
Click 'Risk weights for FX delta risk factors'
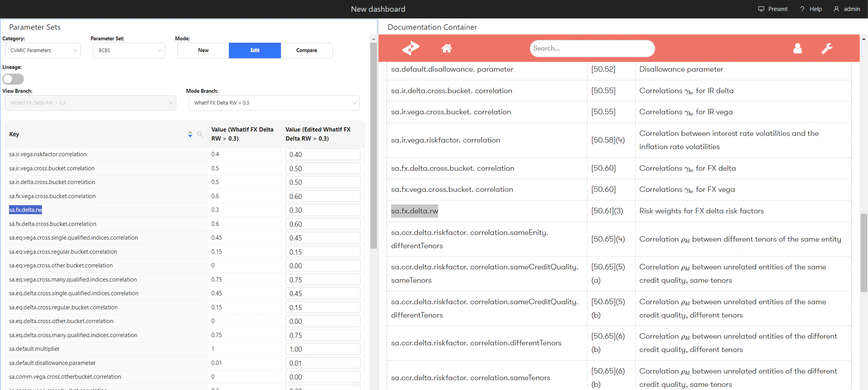pos(701,211)
